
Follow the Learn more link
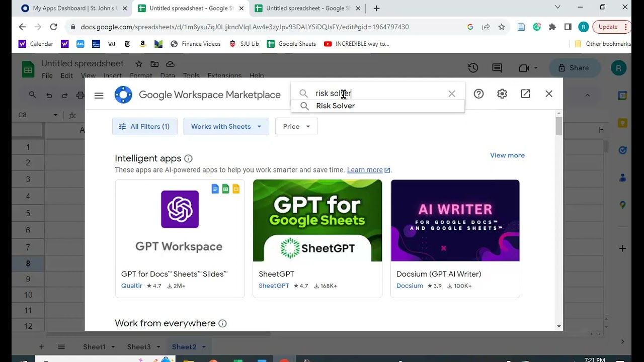coord(368,170)
